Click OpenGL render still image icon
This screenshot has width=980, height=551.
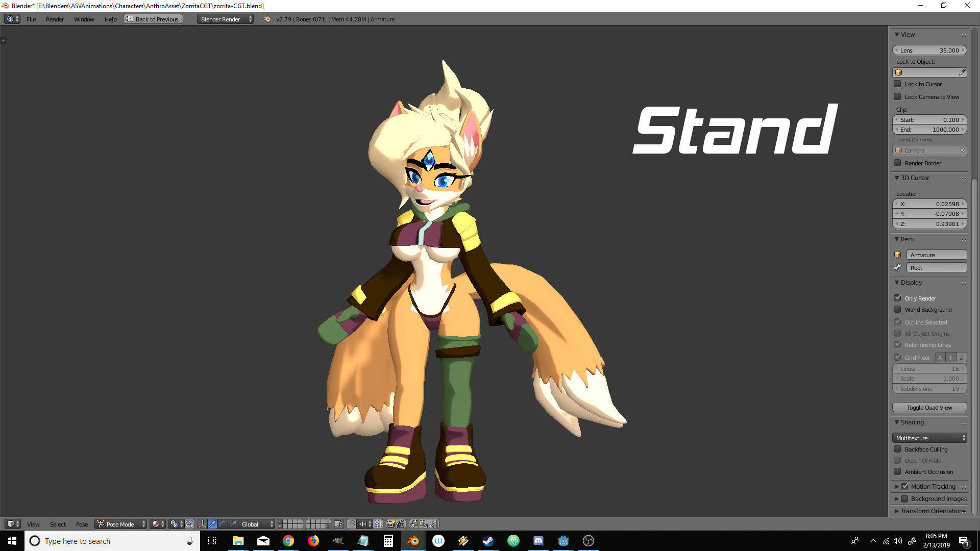tap(391, 524)
